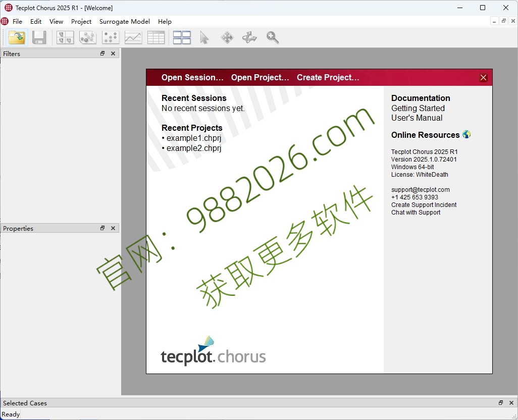Click the Ready status bar text
The height and width of the screenshot is (420, 518).
[11, 414]
